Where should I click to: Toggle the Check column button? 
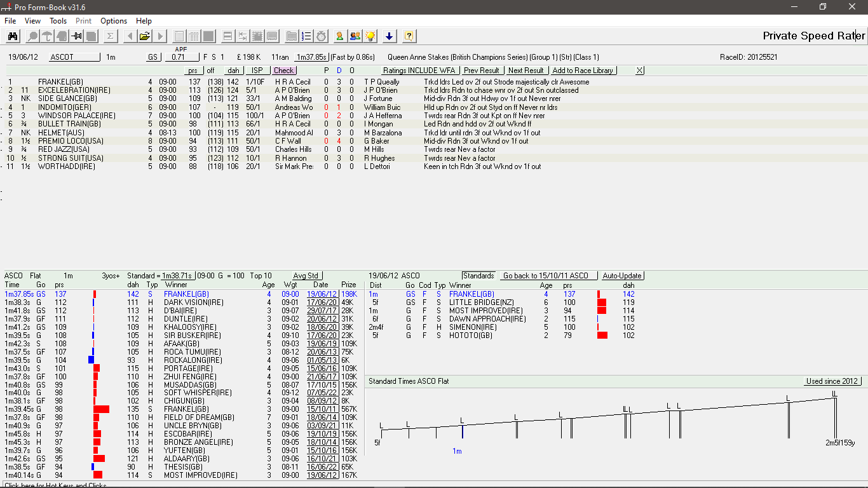(284, 71)
